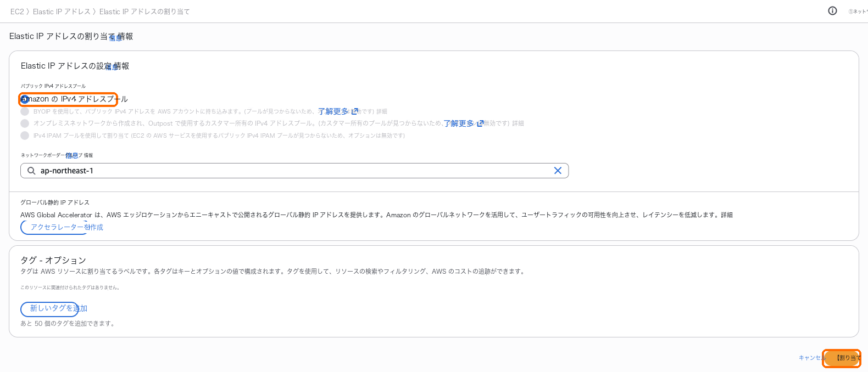Open 情報 link for ネットワークボーダーグループ

point(88,155)
